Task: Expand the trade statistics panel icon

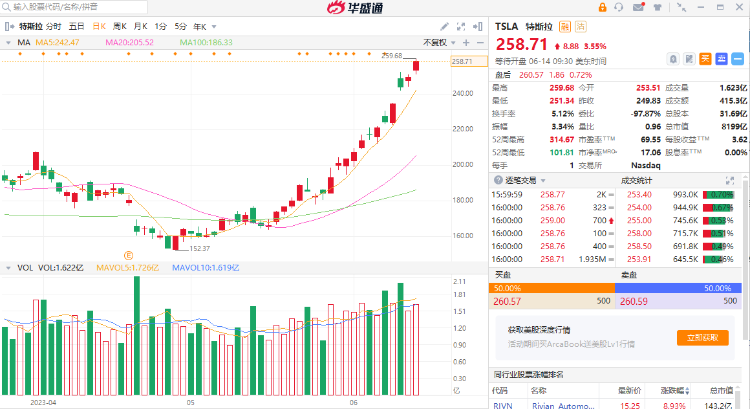Action: (x=730, y=180)
